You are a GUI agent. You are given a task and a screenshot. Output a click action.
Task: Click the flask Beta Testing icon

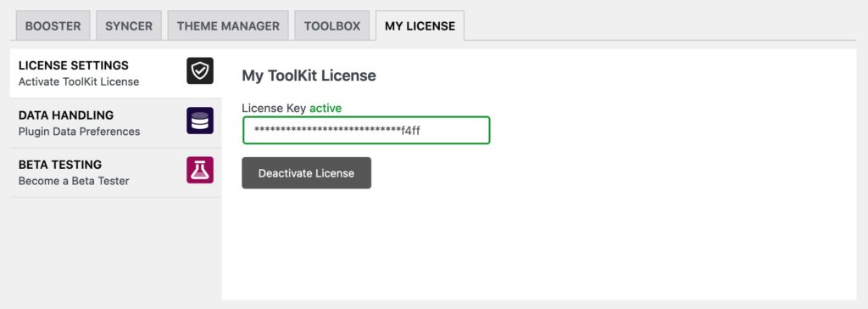pos(200,170)
